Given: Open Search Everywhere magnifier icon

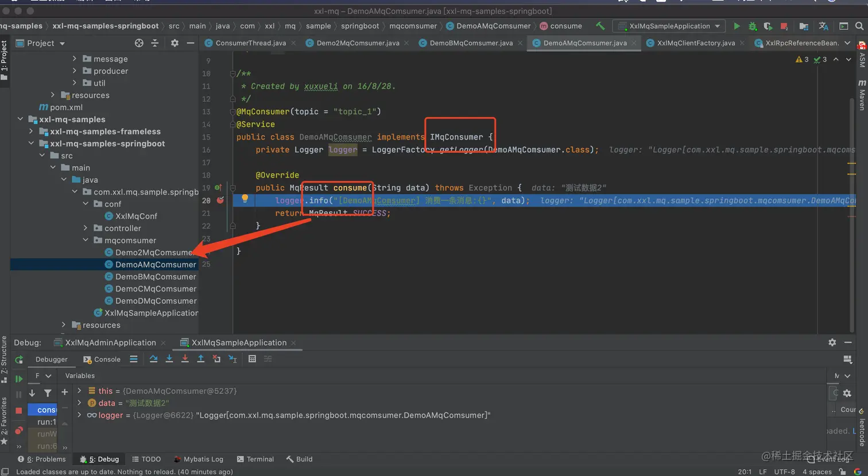Looking at the screenshot, I should 859,26.
